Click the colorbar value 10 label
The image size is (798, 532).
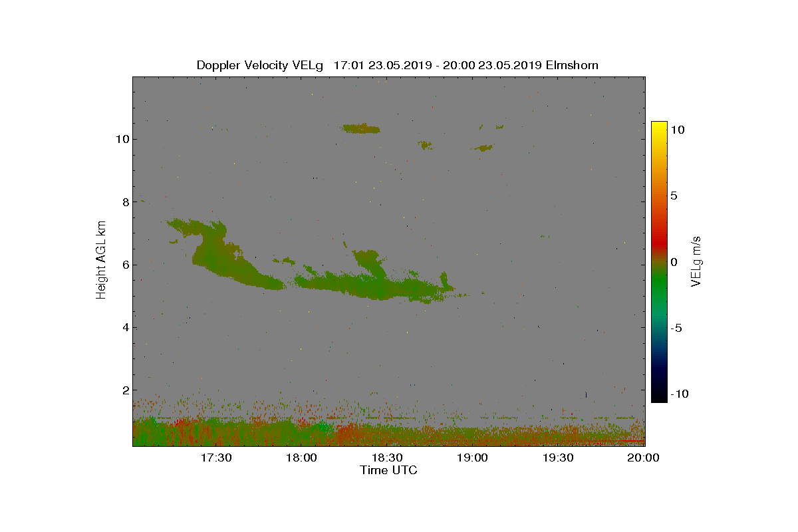[678, 130]
